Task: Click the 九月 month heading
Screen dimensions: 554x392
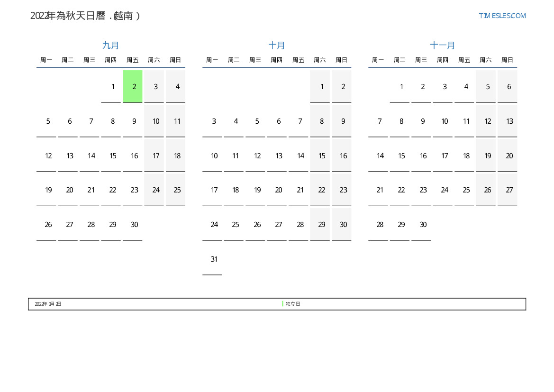Action: [111, 46]
